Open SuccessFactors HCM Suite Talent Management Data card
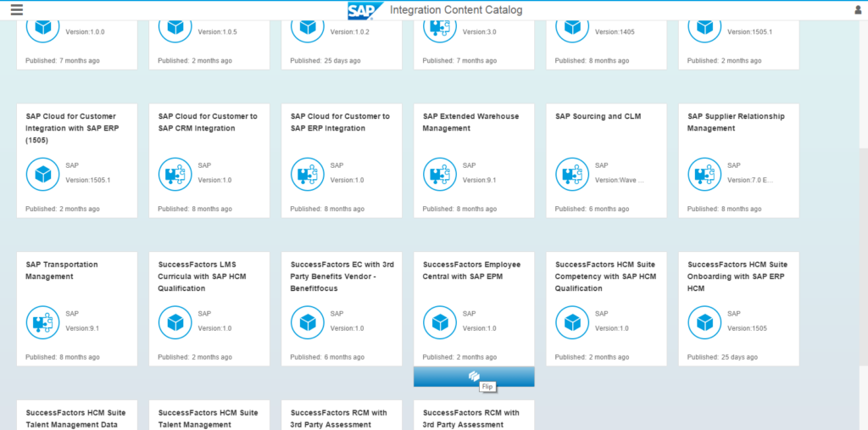868x430 pixels. [75, 419]
